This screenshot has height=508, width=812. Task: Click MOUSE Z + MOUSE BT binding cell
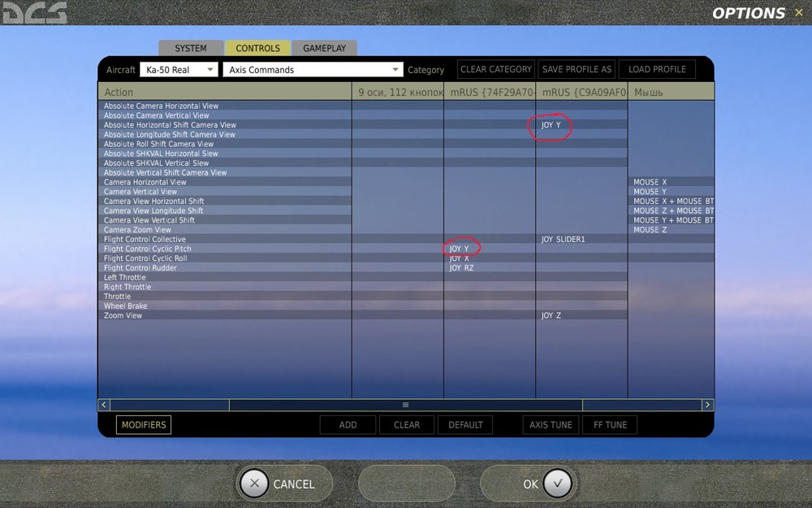pyautogui.click(x=672, y=211)
